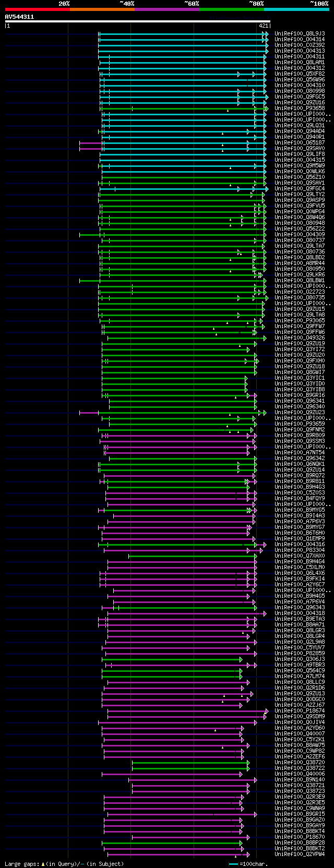
Task: Select label UniRef100_B9RQ72
Action: click(x=300, y=475)
